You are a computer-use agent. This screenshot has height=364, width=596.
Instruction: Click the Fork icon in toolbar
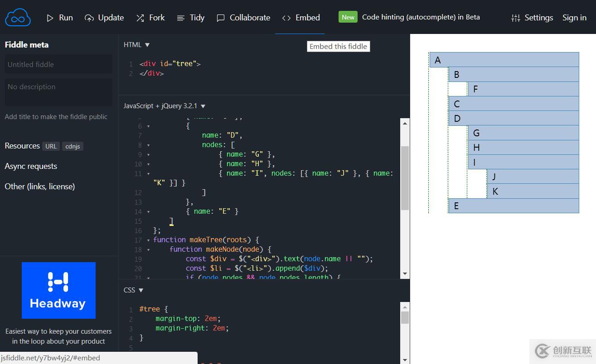[140, 18]
